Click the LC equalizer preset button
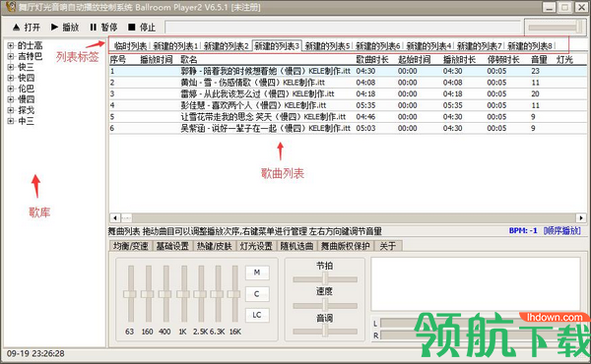 coord(257,315)
